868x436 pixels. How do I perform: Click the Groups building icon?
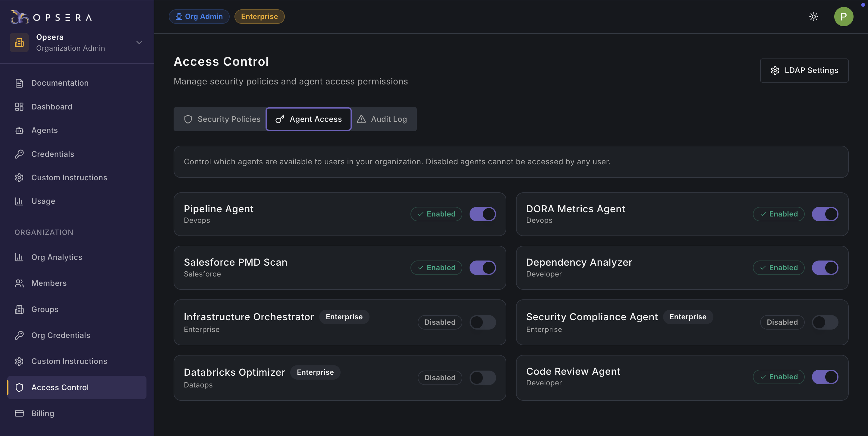tap(19, 309)
